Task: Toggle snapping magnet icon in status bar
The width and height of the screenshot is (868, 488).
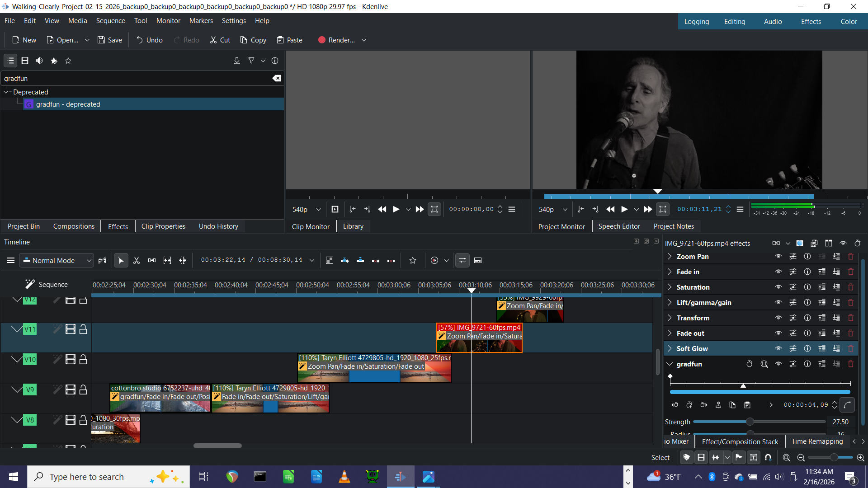Action: coord(768,458)
